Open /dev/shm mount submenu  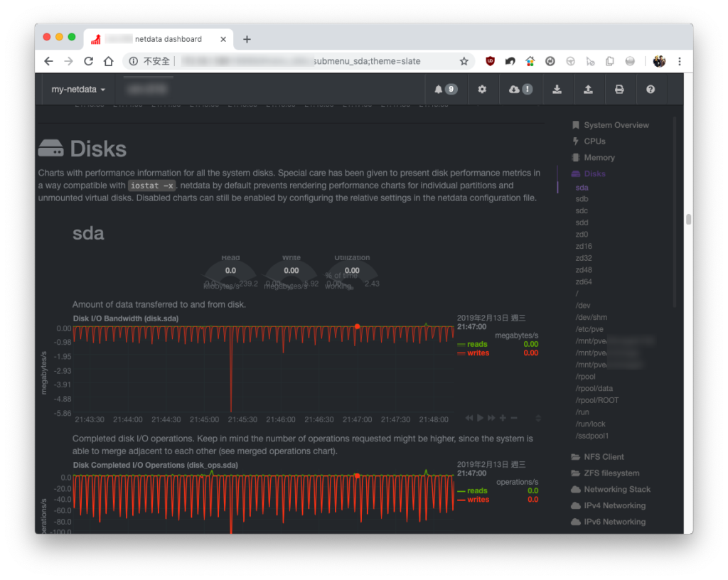(591, 318)
